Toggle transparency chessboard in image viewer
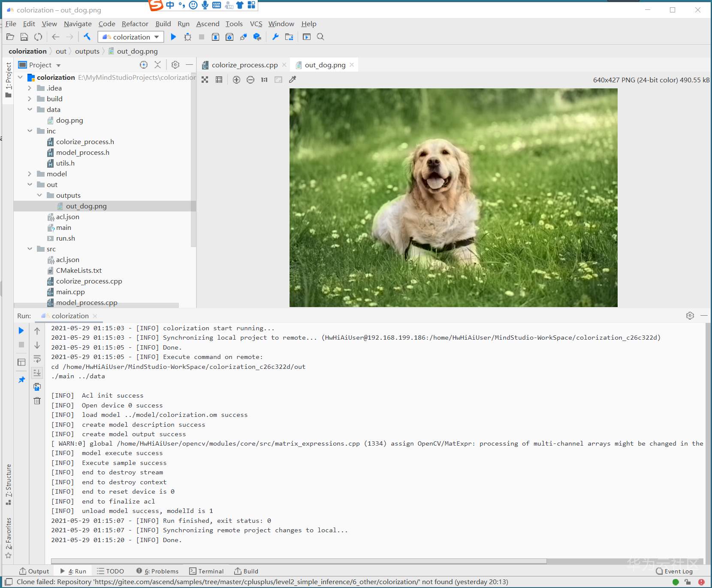This screenshot has height=588, width=712. tap(205, 80)
